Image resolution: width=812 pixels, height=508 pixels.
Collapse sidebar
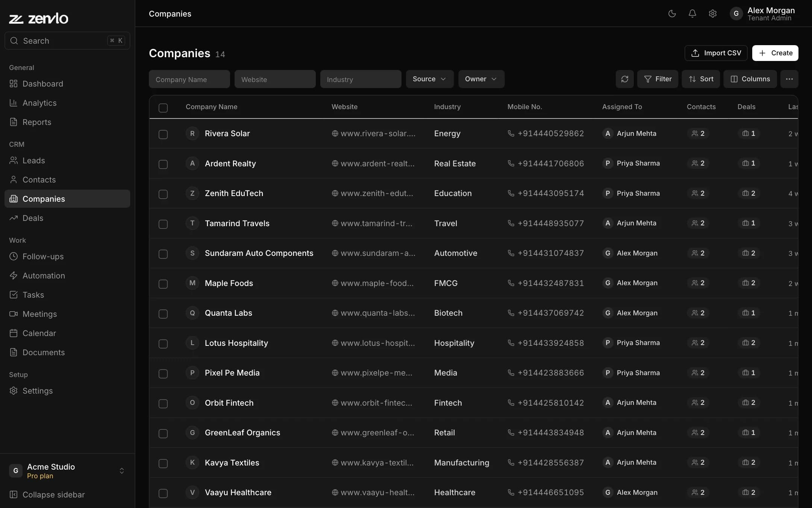pos(67,494)
